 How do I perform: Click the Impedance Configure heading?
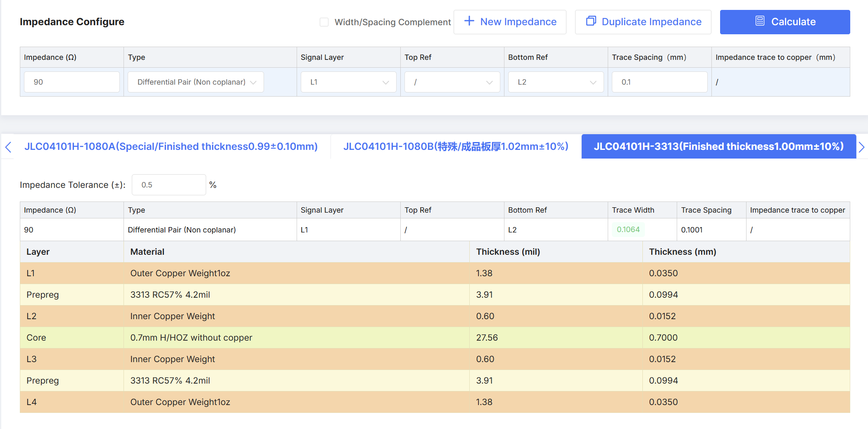[x=72, y=22]
